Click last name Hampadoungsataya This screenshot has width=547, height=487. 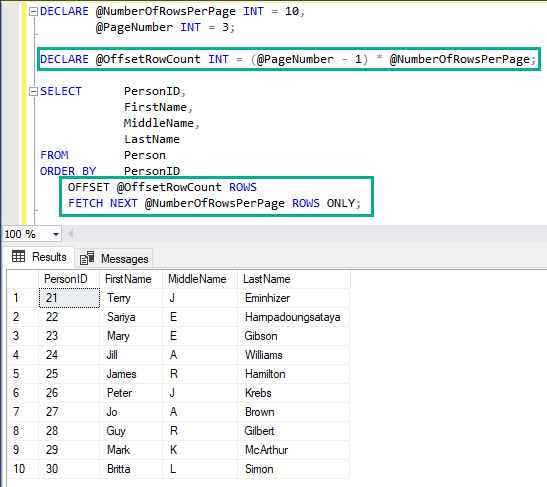pyautogui.click(x=292, y=317)
